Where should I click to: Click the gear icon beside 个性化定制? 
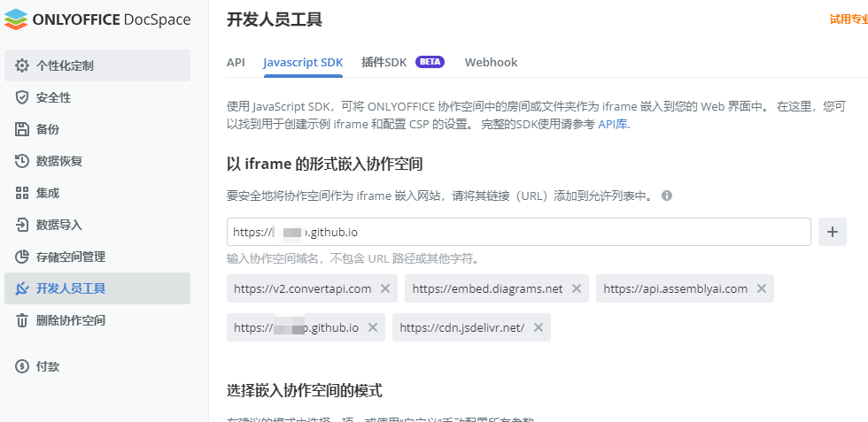(21, 65)
